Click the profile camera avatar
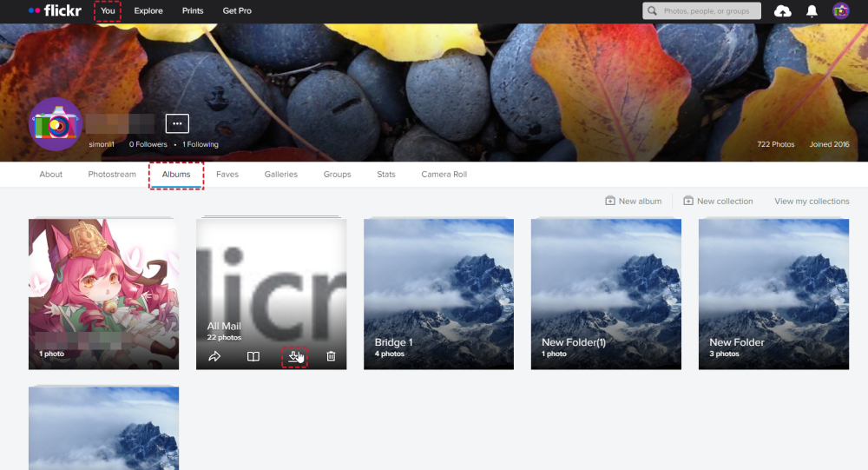The height and width of the screenshot is (470, 868). point(56,124)
